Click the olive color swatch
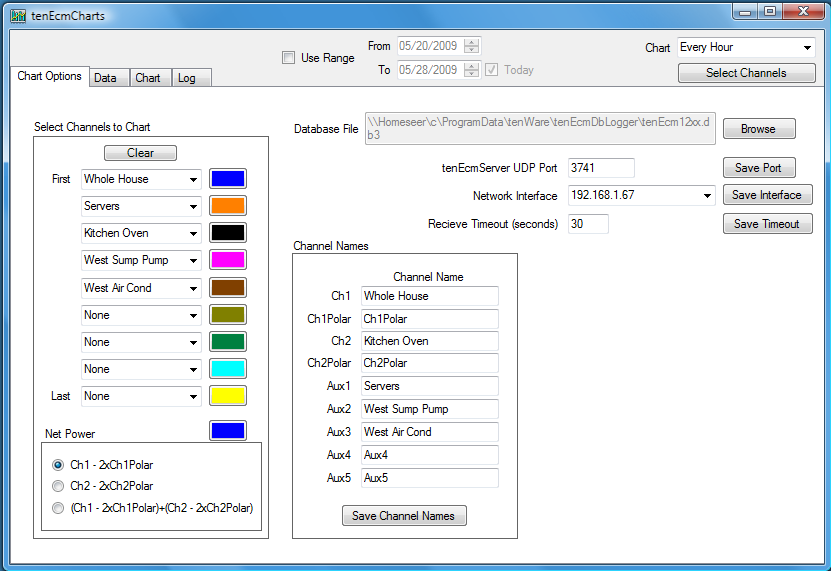This screenshot has height=571, width=831. (x=228, y=315)
